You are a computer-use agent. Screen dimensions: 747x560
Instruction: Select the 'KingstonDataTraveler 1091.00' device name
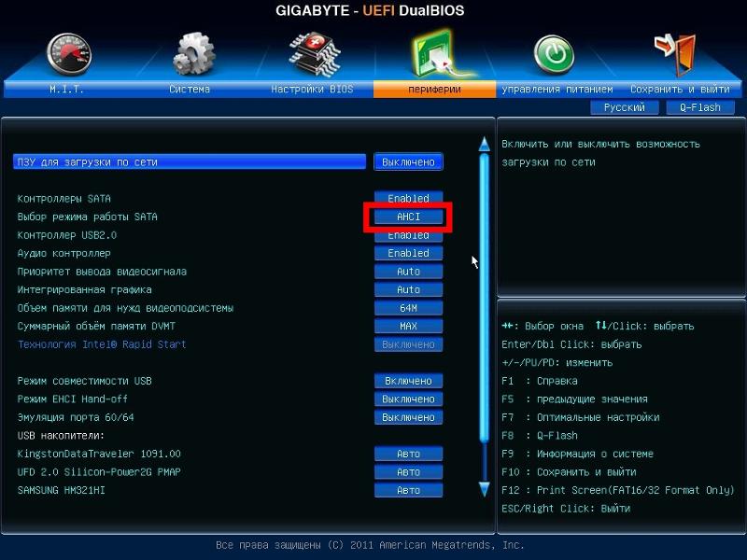pos(99,454)
